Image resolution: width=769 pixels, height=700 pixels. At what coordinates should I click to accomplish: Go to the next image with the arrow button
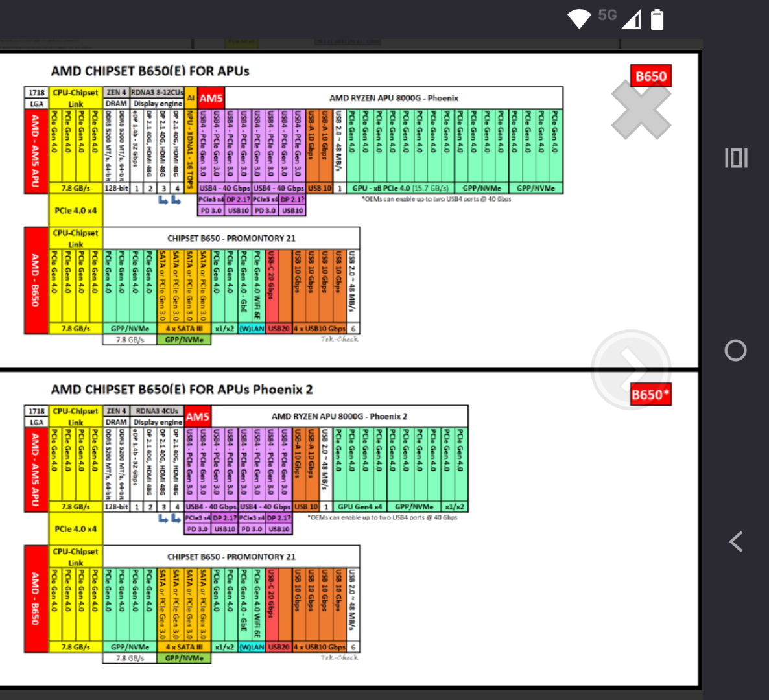coord(631,369)
